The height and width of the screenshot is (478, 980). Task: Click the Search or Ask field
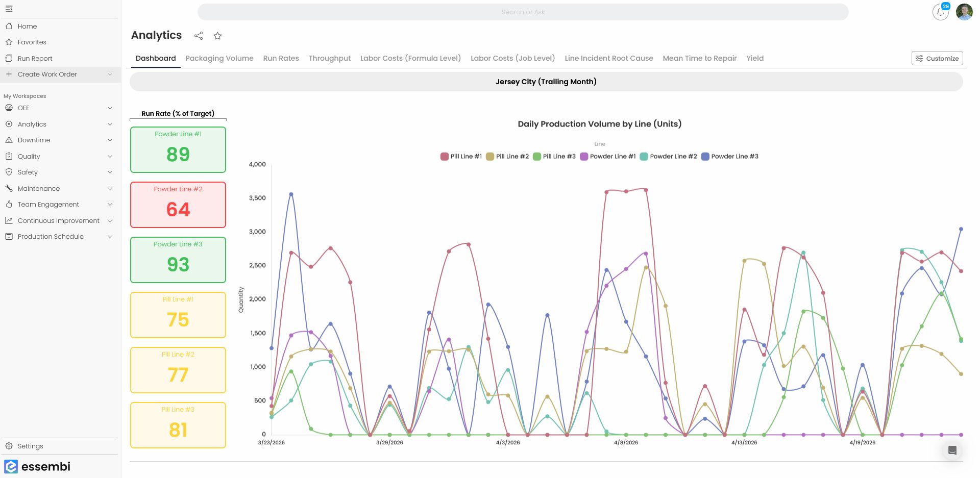click(x=523, y=12)
